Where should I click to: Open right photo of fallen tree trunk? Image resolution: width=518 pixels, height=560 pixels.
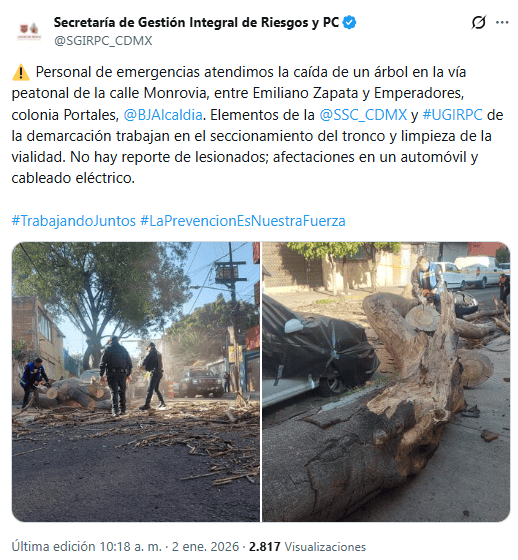(x=386, y=382)
